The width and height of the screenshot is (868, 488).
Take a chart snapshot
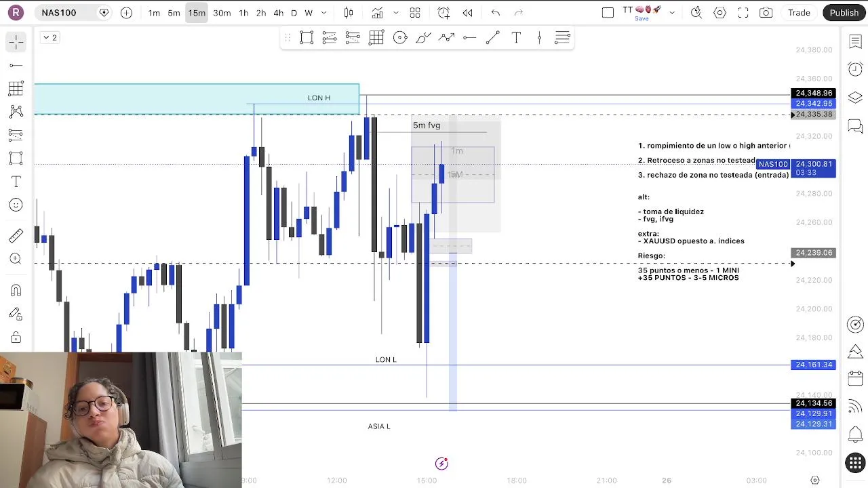766,13
